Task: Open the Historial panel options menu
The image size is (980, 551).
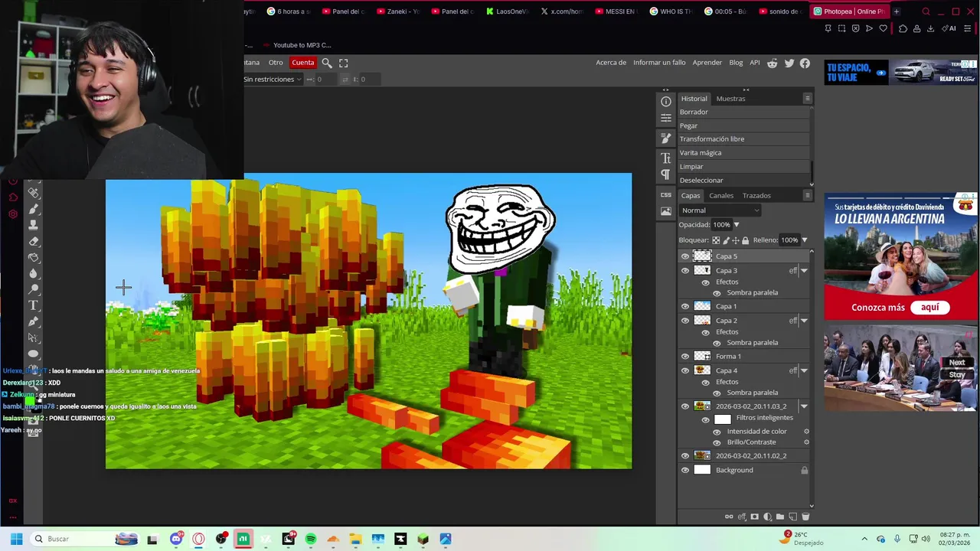Action: click(807, 99)
